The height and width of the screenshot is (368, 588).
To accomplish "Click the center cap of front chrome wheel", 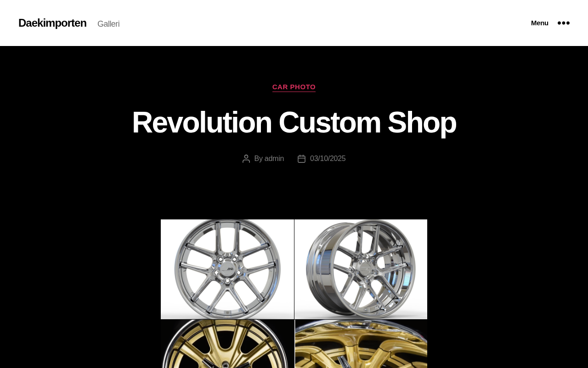I will 227,270.
